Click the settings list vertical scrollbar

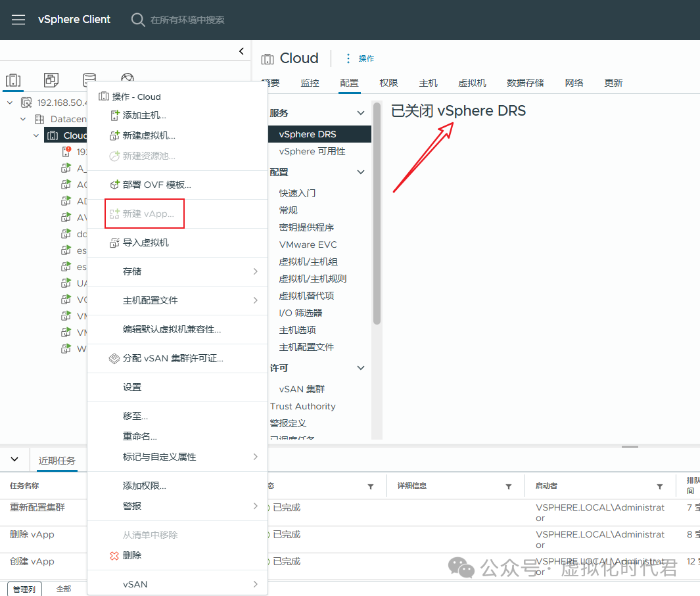pyautogui.click(x=377, y=214)
